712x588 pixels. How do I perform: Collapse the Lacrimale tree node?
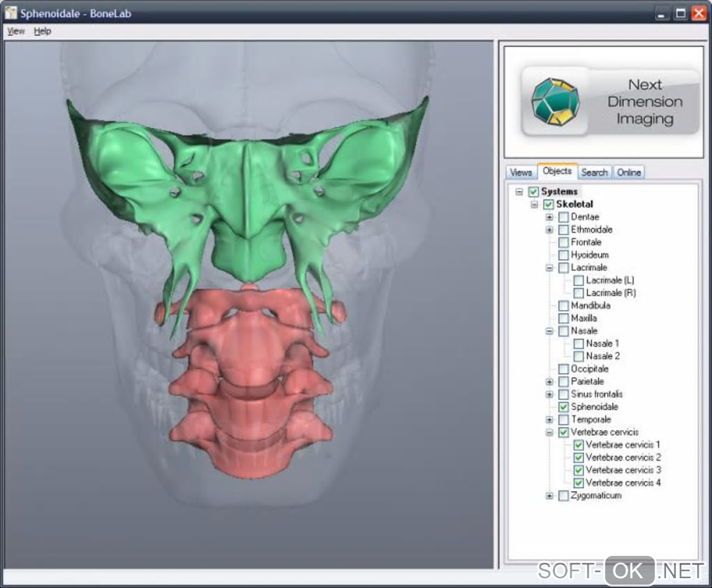pos(549,267)
